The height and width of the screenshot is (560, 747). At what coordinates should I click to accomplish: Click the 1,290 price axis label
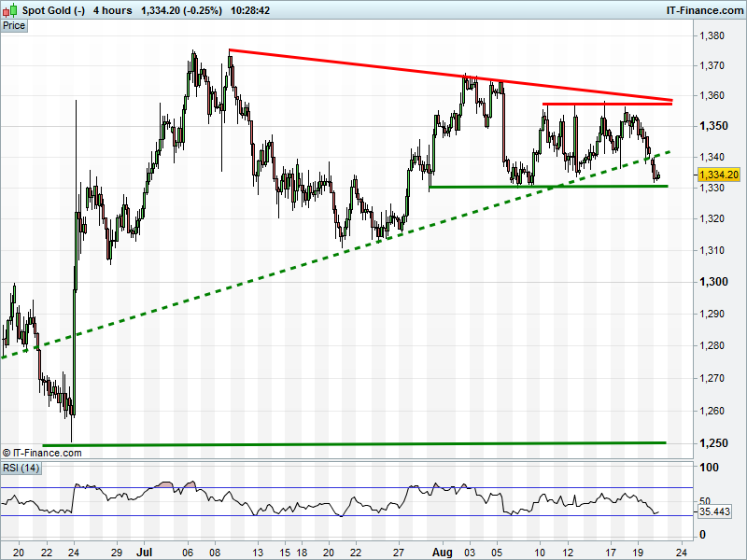point(712,314)
